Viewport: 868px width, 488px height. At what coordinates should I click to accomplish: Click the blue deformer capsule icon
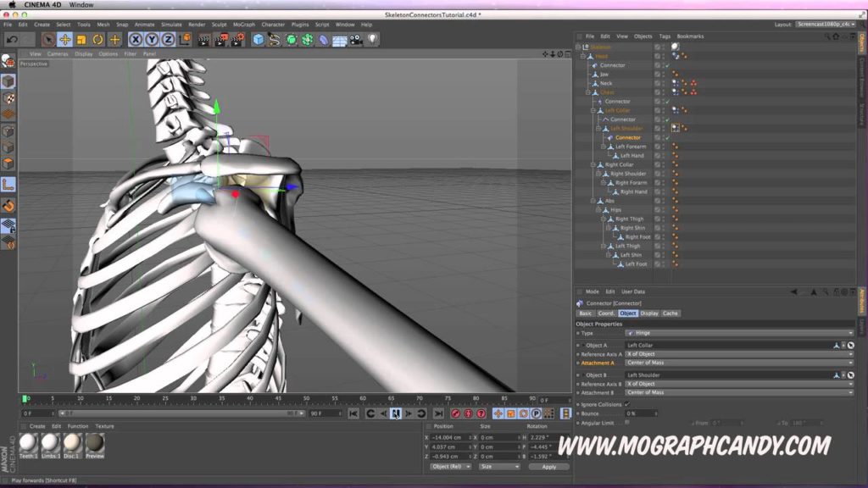pyautogui.click(x=323, y=40)
